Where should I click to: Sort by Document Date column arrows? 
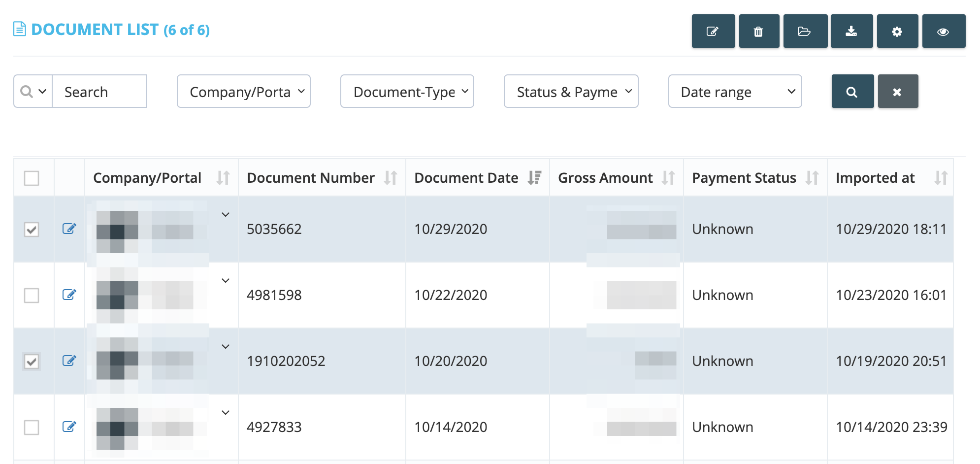click(534, 177)
